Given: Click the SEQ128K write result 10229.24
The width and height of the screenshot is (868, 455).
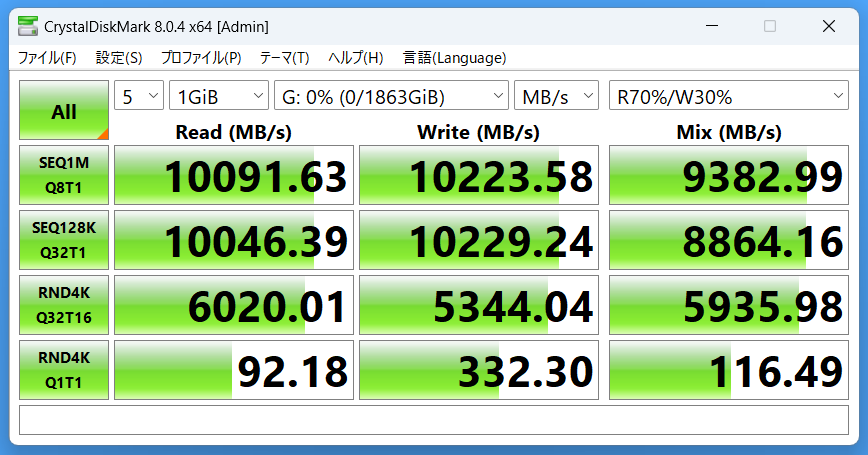Looking at the screenshot, I should (x=479, y=240).
